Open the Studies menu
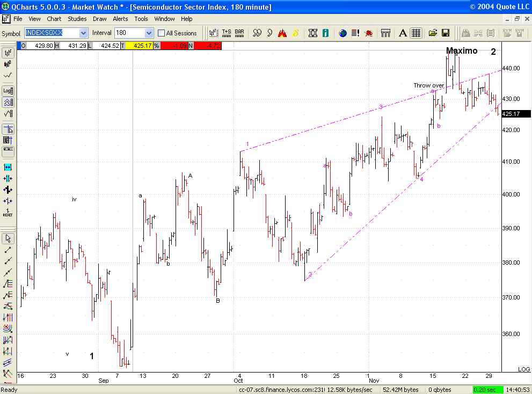 pyautogui.click(x=77, y=19)
